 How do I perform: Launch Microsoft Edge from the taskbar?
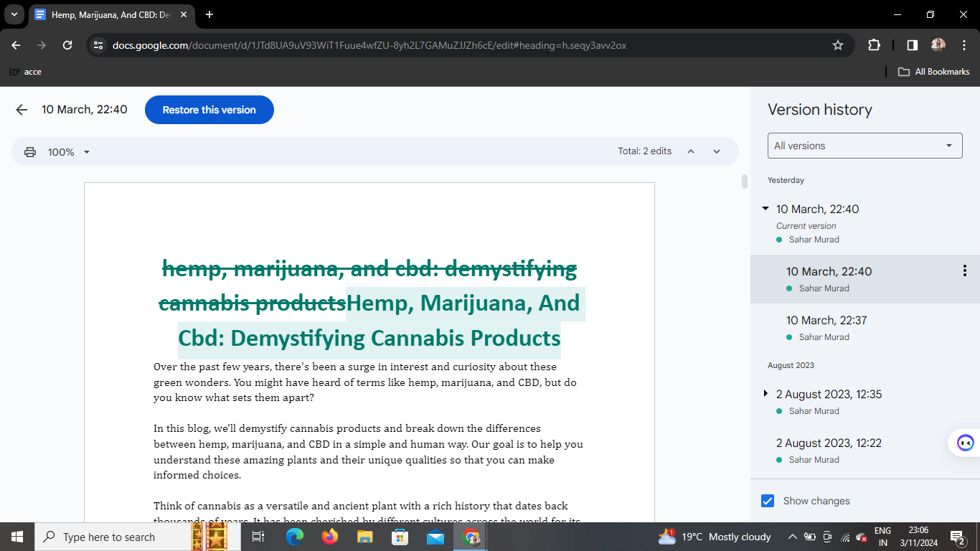click(295, 537)
